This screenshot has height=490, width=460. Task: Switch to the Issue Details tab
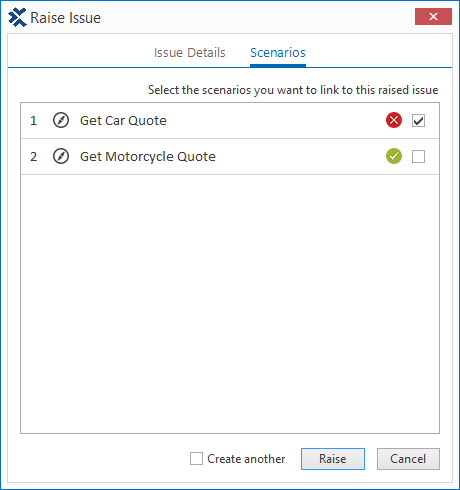point(190,53)
